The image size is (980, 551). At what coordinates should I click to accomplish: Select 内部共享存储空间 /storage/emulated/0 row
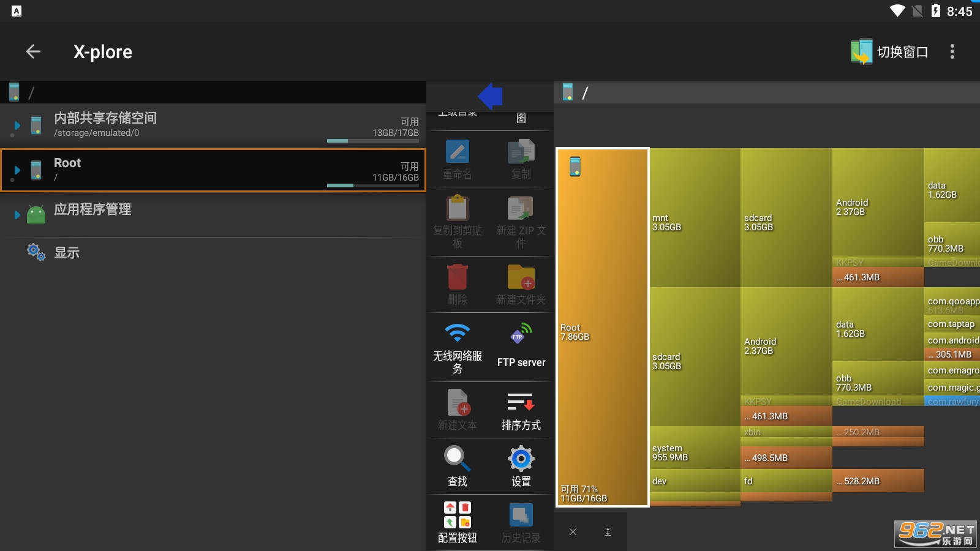[x=213, y=126]
